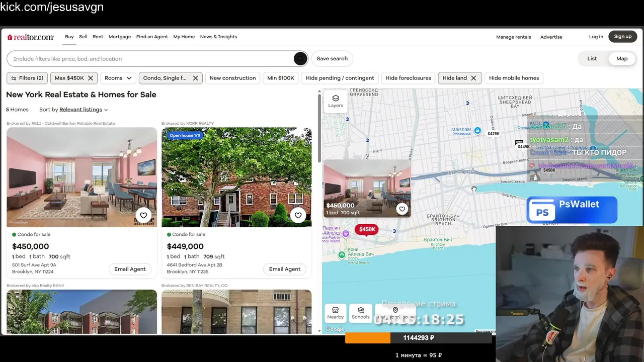Favorite the 4641 Bedford Ave listing
This screenshot has width=644, height=362.
pyautogui.click(x=298, y=215)
